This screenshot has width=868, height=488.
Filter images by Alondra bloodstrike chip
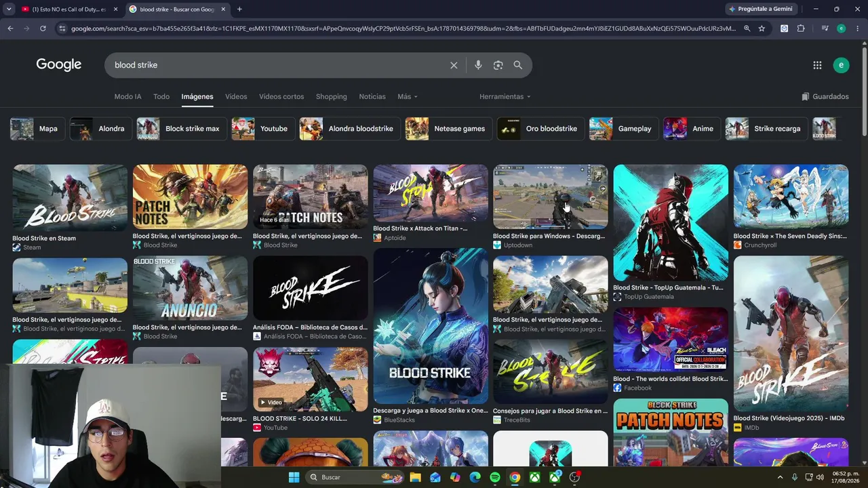point(349,129)
